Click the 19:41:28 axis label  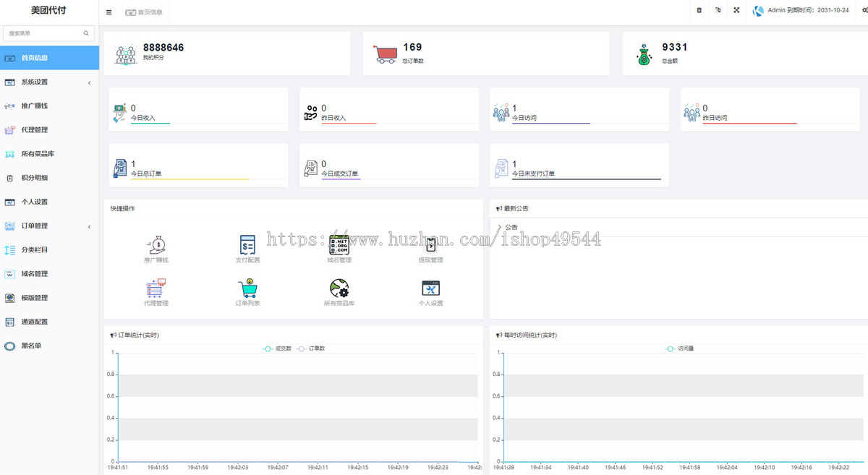coord(503,468)
